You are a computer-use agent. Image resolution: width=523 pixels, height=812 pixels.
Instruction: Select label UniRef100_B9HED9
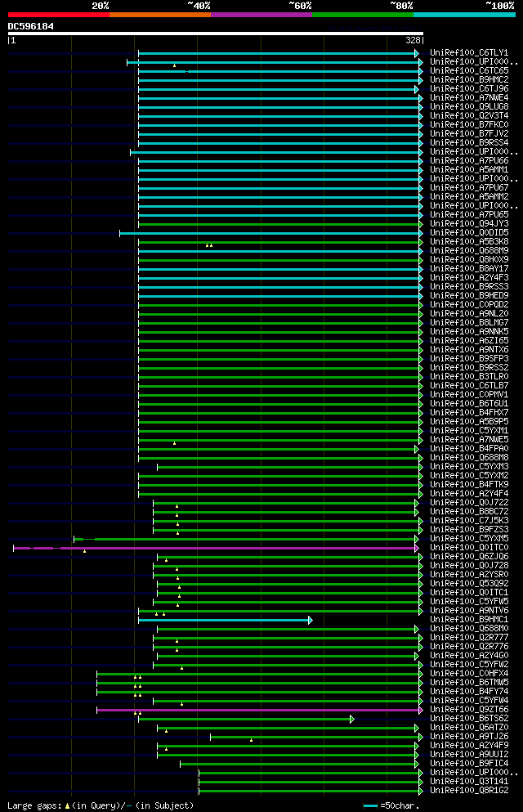point(469,296)
